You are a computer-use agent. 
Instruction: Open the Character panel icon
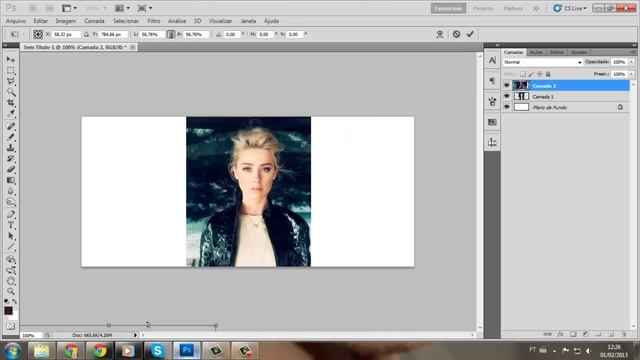click(492, 60)
